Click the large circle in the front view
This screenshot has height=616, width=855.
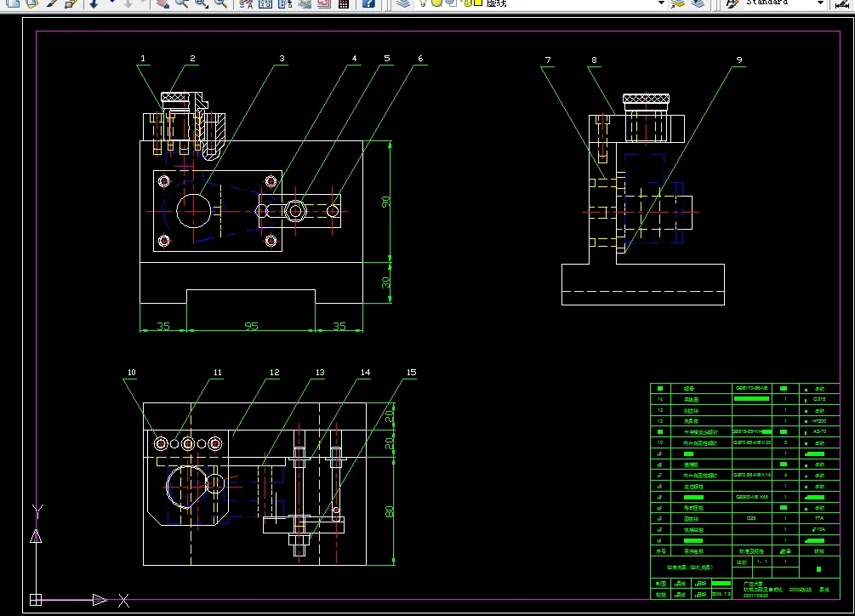(x=194, y=210)
